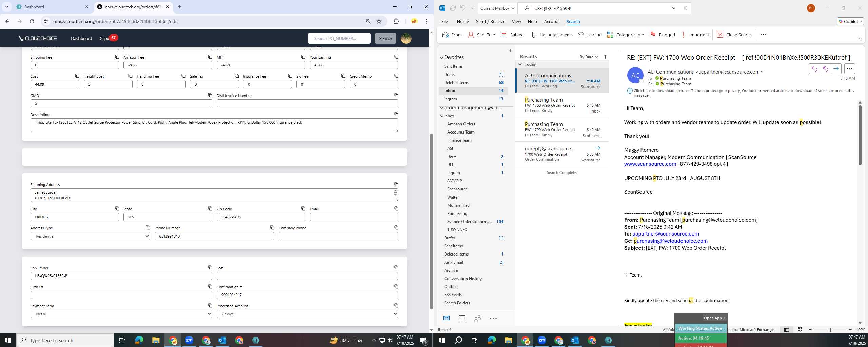Image resolution: width=868 pixels, height=347 pixels.
Task: Click the PO search Search button
Action: pyautogui.click(x=386, y=38)
